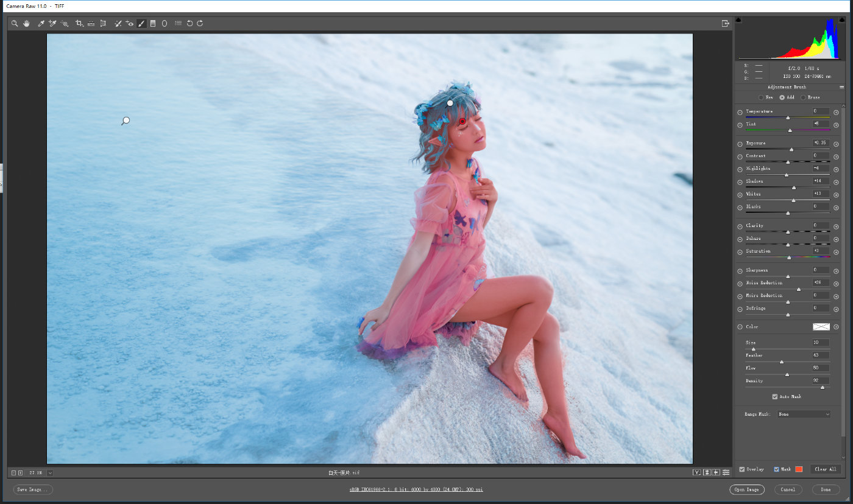Select the Add brush radio button
The image size is (853, 504).
(x=782, y=97)
